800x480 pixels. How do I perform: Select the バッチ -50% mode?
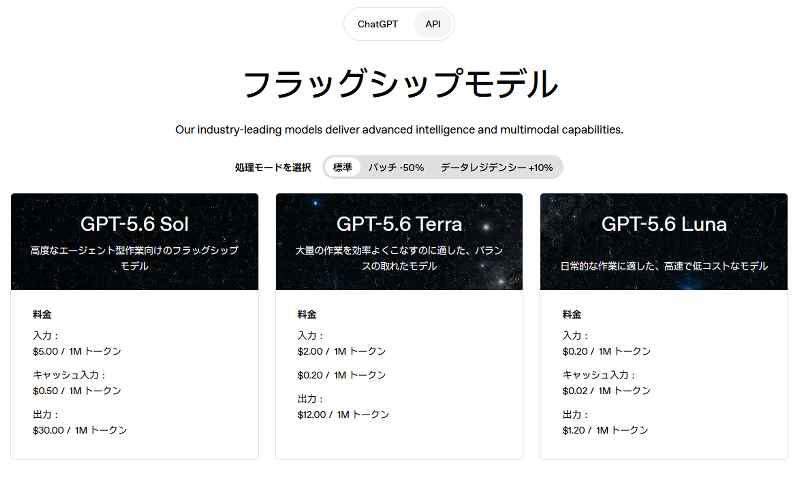(396, 167)
